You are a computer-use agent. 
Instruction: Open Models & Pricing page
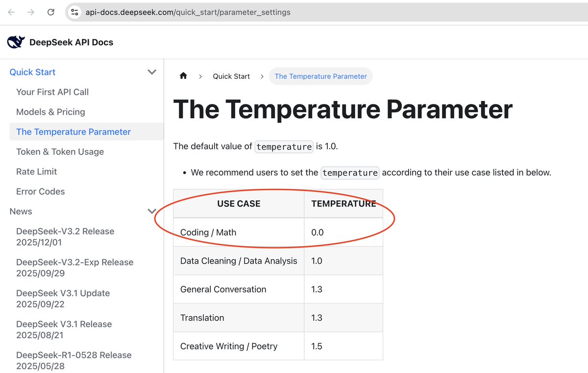tap(50, 112)
